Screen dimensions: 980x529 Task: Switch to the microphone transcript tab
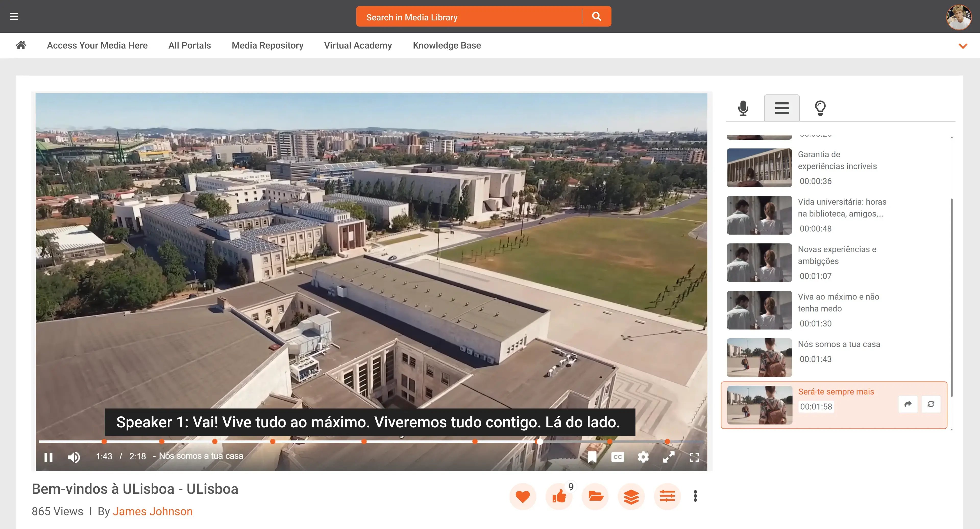(x=743, y=108)
